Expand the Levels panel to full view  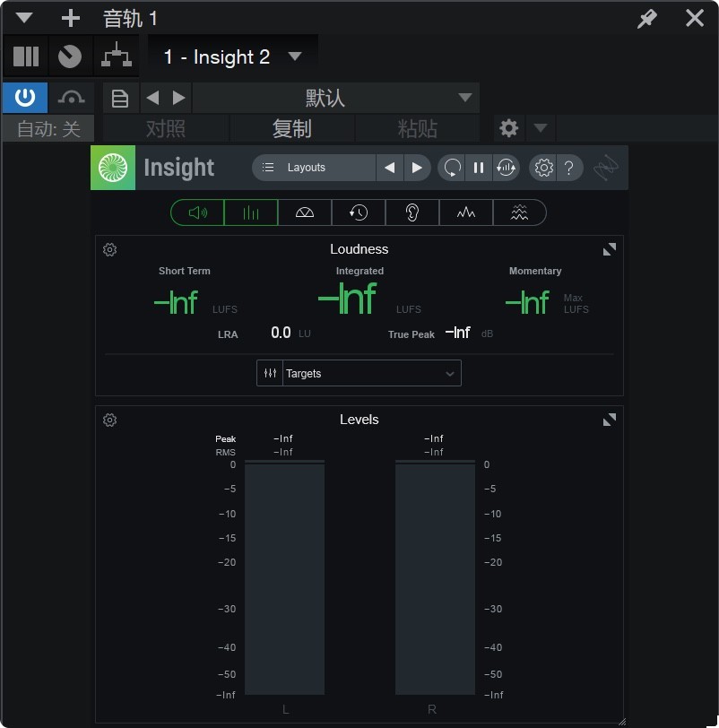609,419
